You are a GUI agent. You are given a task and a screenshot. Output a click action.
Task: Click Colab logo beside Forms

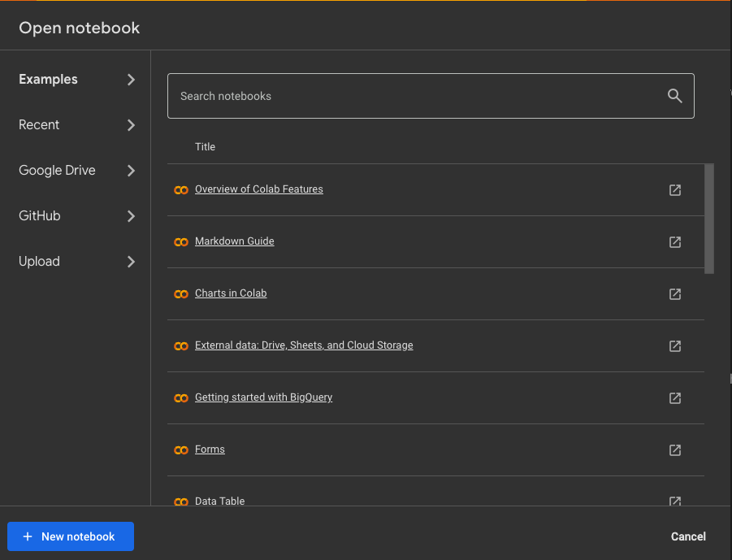coord(181,449)
